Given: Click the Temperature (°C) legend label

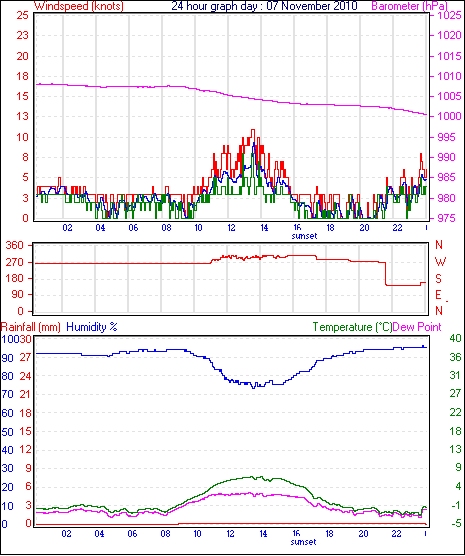Looking at the screenshot, I should point(353,327).
